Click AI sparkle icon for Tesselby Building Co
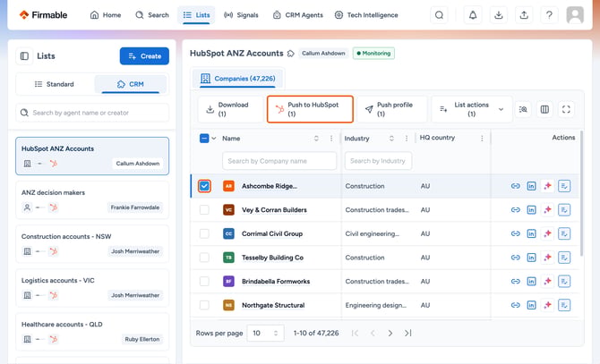 pyautogui.click(x=547, y=258)
